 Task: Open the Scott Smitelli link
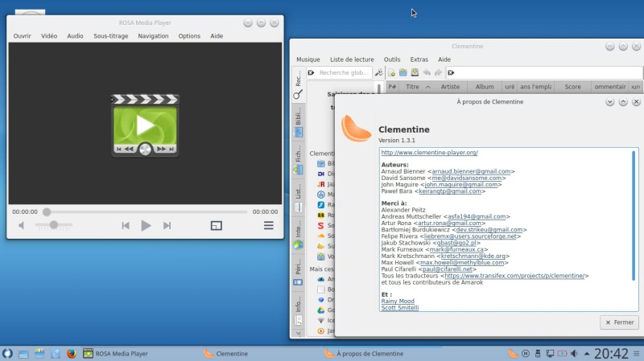[x=400, y=308]
